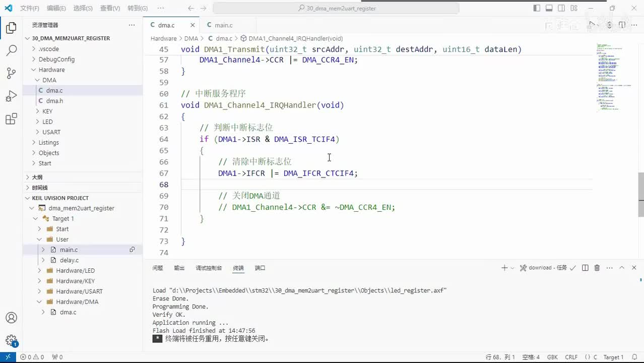The height and width of the screenshot is (363, 644).
Task: Open the 编辑(E) menu
Action: click(x=56, y=8)
